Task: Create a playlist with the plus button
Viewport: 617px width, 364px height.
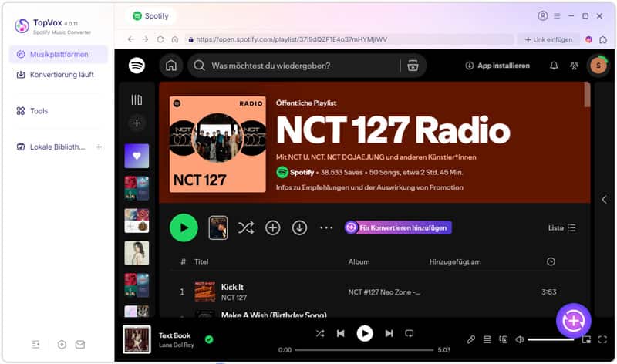Action: 137,123
